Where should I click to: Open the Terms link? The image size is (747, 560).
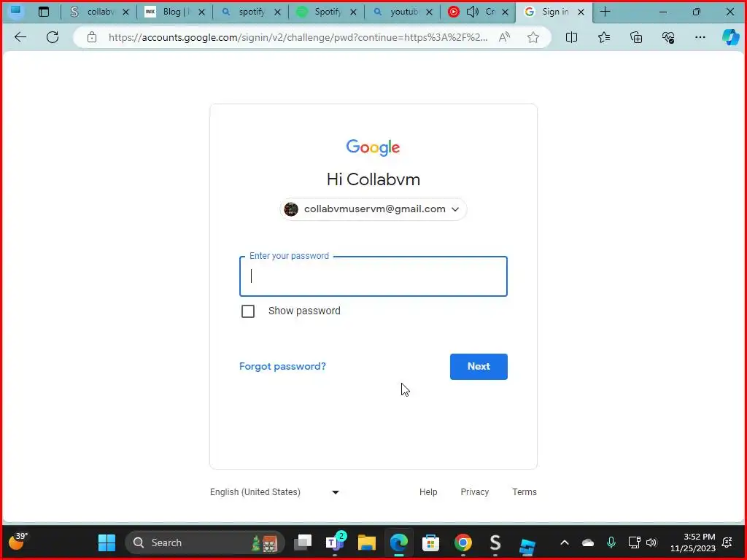click(x=524, y=492)
